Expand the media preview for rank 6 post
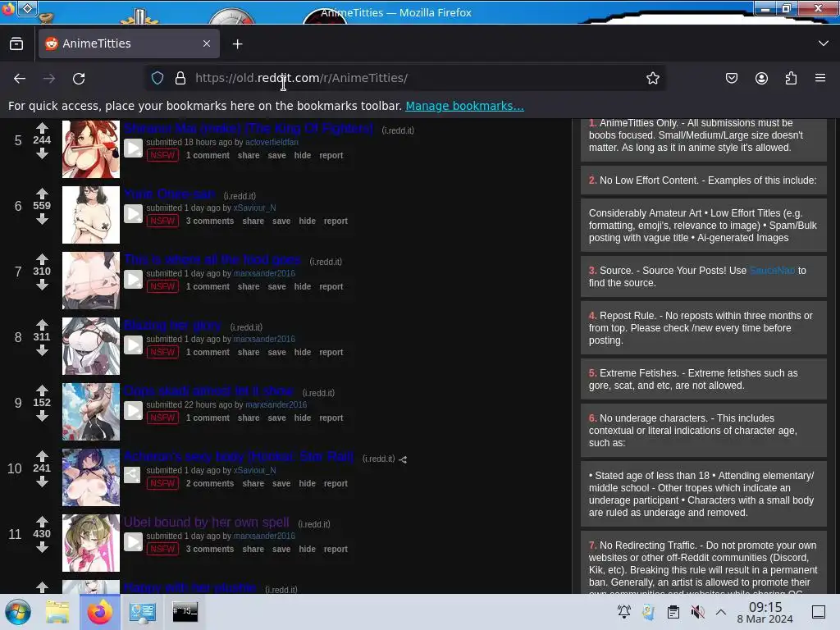840x630 pixels. click(x=134, y=213)
